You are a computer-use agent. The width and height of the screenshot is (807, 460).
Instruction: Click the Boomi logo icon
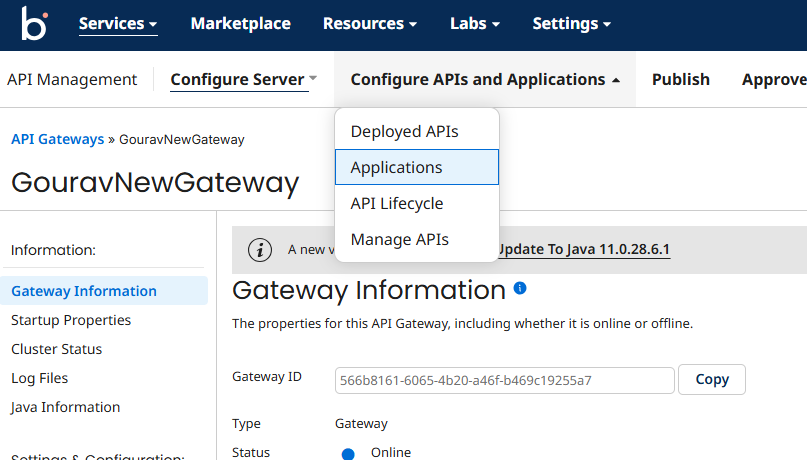34,24
